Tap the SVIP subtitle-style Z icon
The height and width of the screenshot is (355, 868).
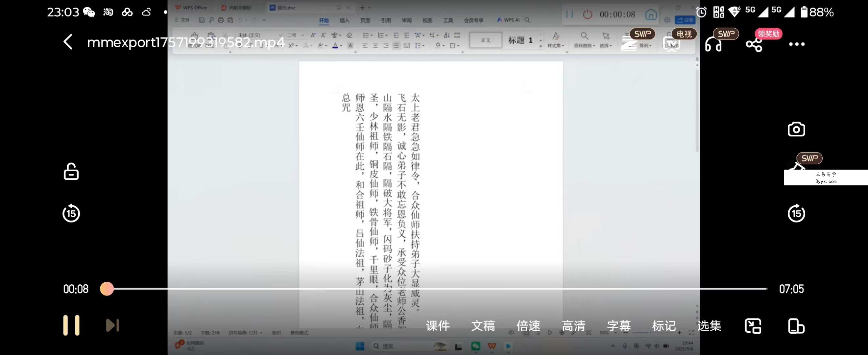coord(629,44)
